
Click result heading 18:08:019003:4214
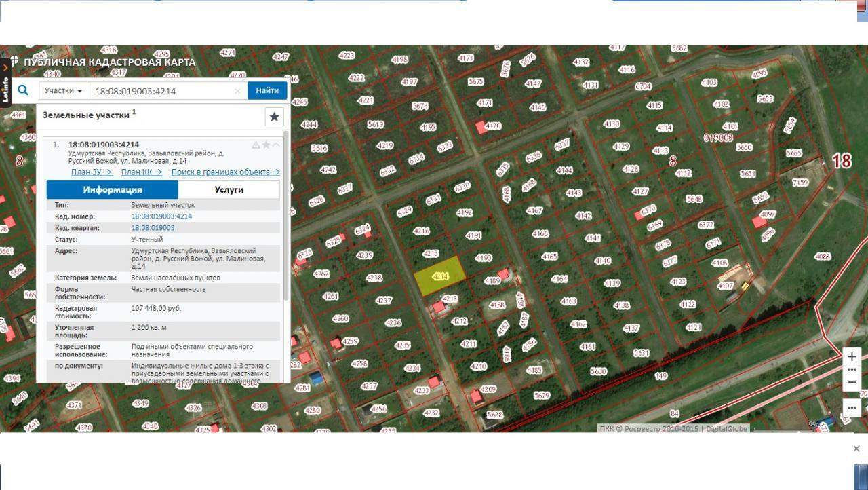[104, 145]
